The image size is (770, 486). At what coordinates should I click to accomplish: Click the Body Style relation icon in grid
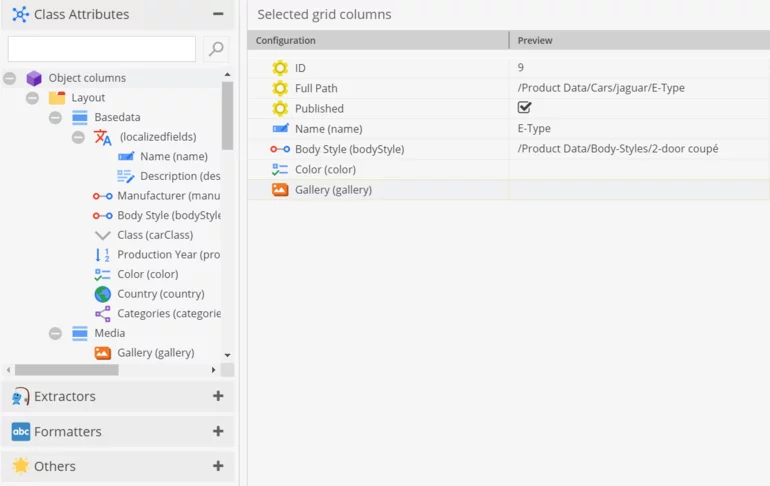click(280, 149)
